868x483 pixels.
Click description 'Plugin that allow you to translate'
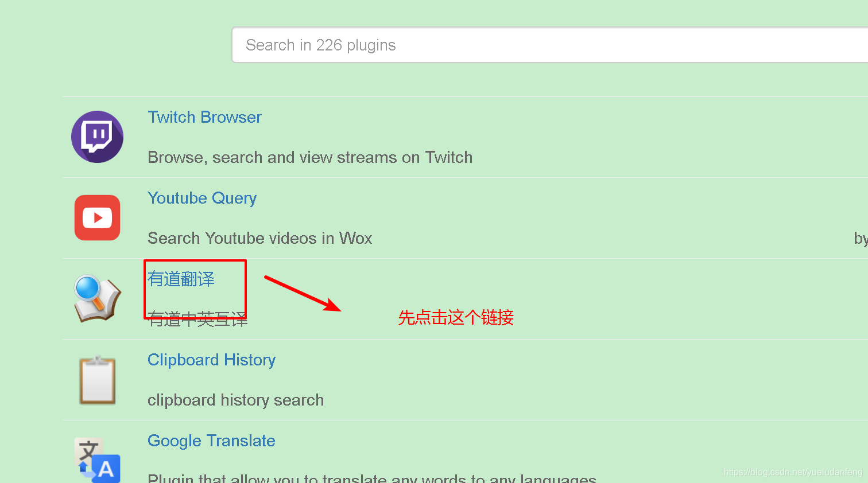pyautogui.click(x=372, y=478)
